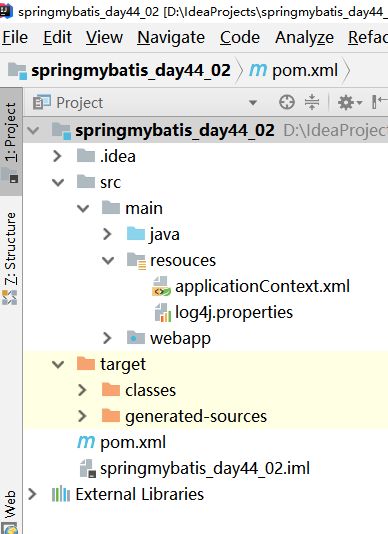Click the Maven icon next to pom.xml in tree
Image resolution: width=388 pixels, height=534 pixels.
tap(86, 442)
